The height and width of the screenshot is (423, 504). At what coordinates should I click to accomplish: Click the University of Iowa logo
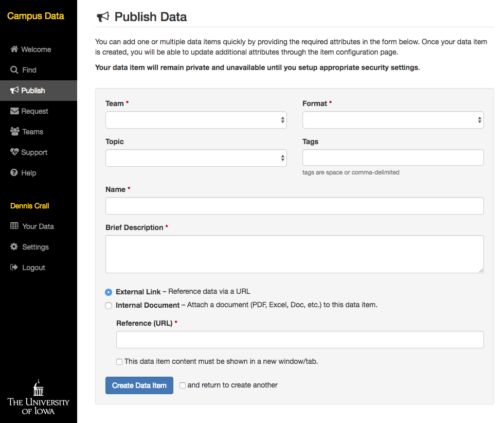tap(38, 397)
